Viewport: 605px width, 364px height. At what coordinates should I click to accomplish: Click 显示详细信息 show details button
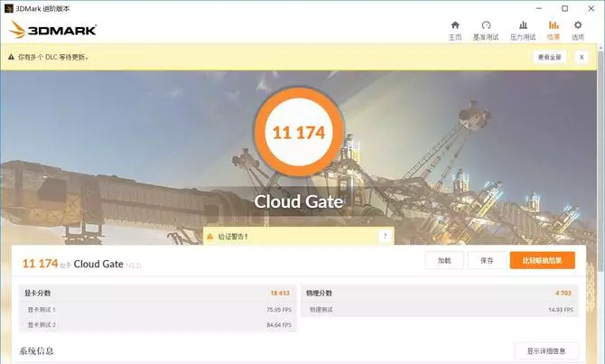coord(546,350)
